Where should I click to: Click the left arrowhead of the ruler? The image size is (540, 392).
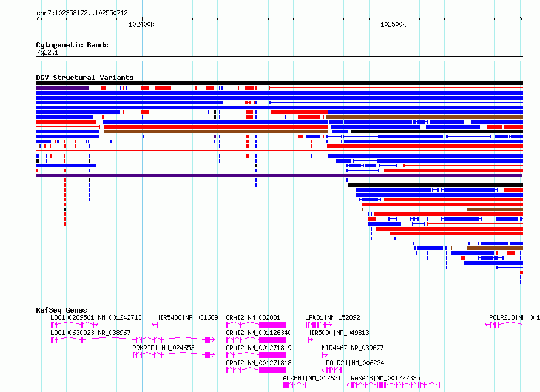click(38, 19)
